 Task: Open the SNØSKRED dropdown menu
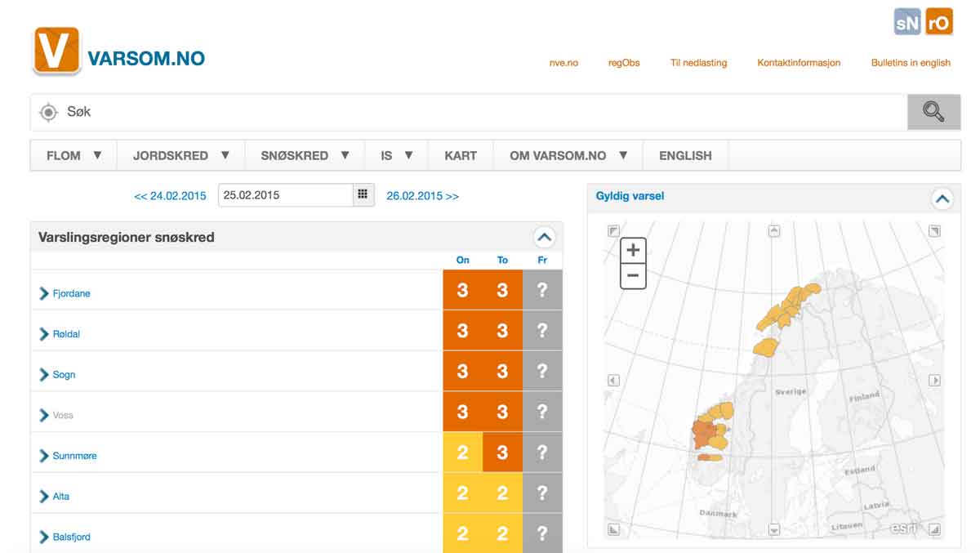(x=305, y=155)
